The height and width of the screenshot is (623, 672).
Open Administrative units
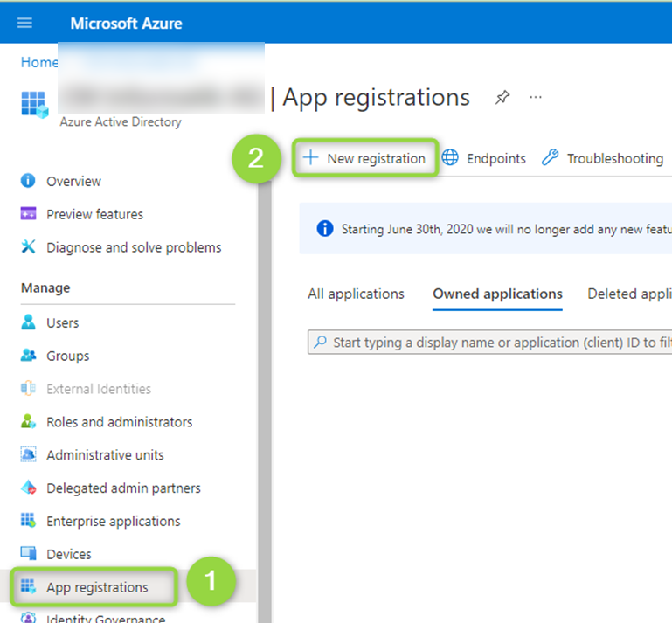105,455
